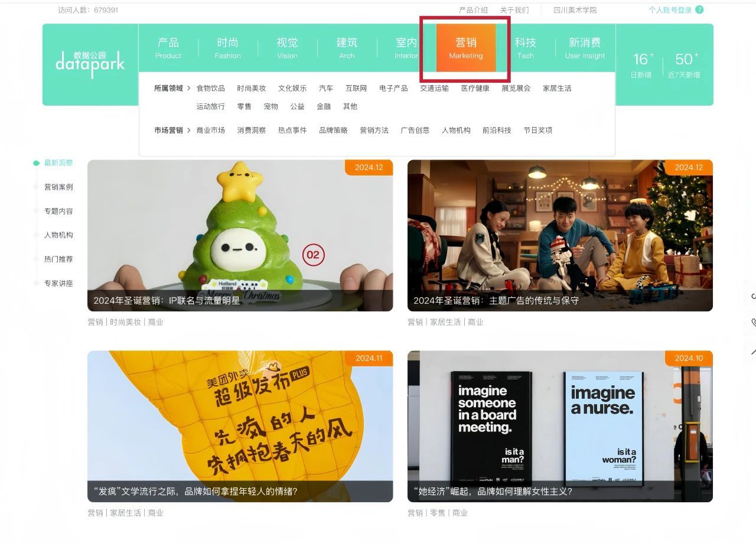Open the 营销 Marketing nav tab

(465, 48)
